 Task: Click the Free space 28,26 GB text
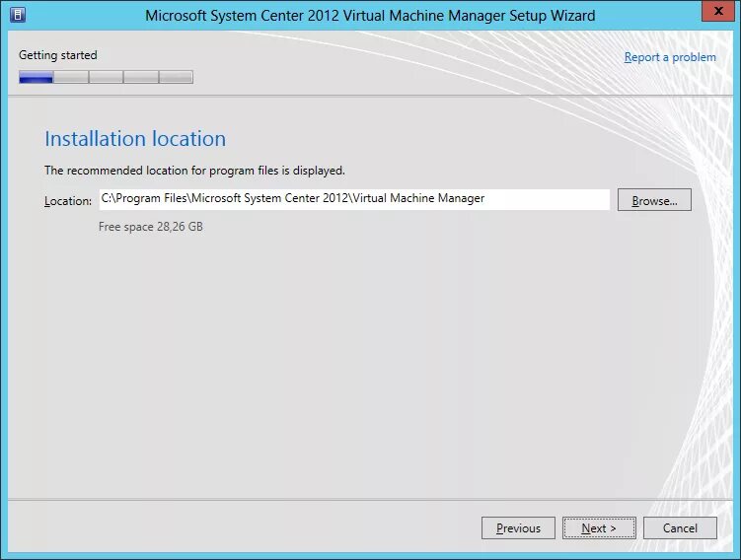pos(151,227)
